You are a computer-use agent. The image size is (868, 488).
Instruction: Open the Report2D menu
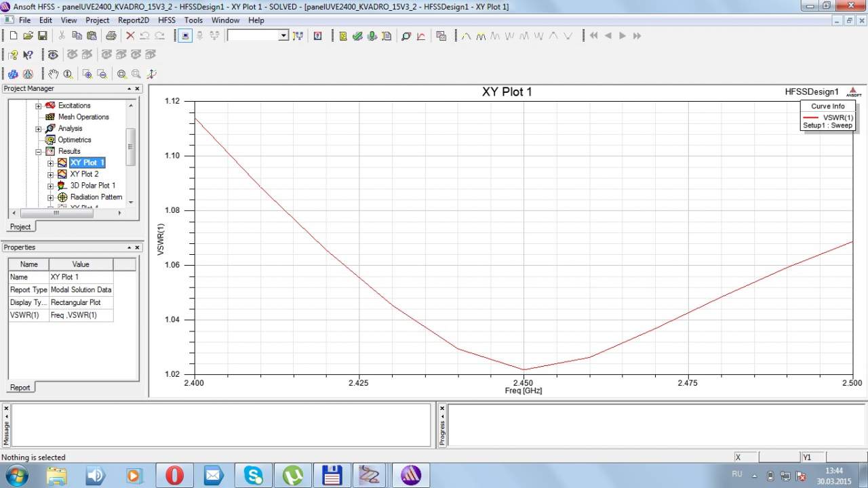coord(133,20)
